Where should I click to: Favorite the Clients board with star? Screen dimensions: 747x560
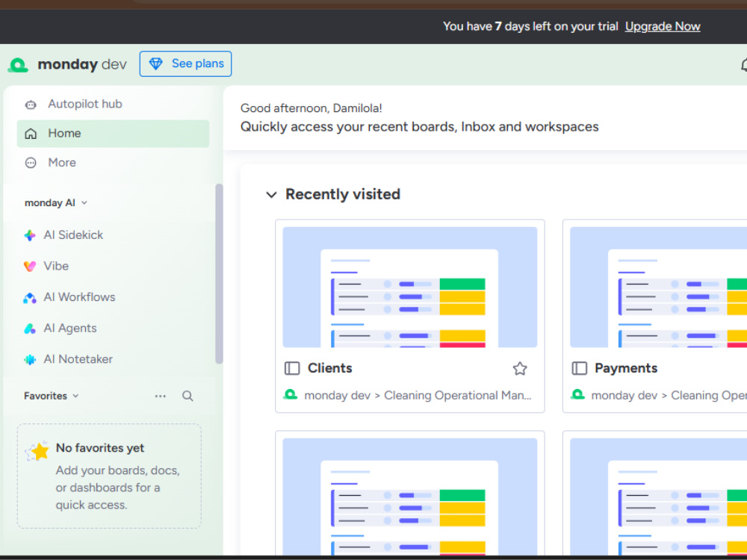point(520,369)
